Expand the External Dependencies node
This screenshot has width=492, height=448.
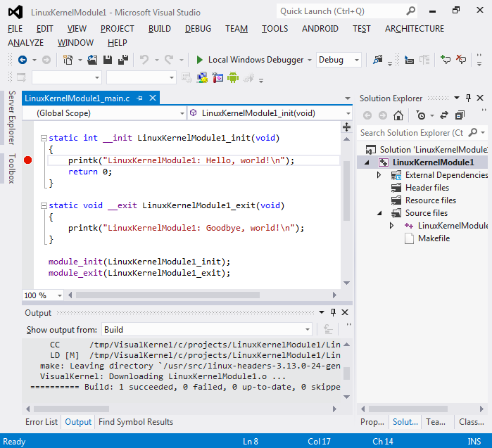(x=379, y=175)
